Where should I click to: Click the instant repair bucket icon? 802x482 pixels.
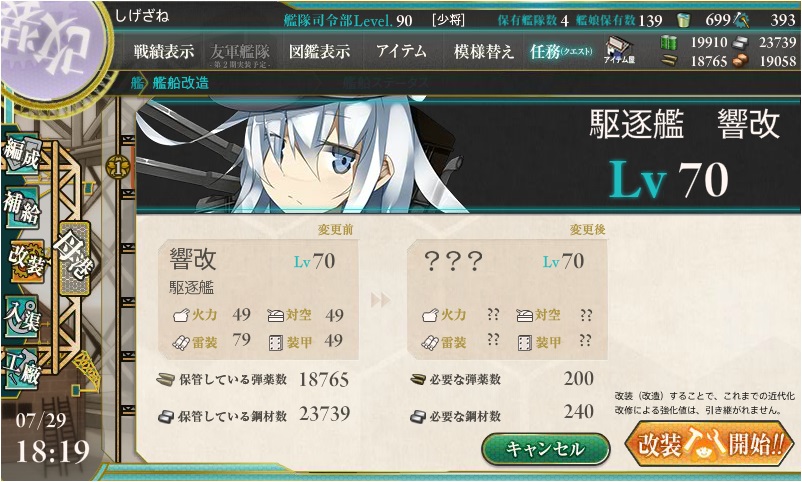[683, 20]
